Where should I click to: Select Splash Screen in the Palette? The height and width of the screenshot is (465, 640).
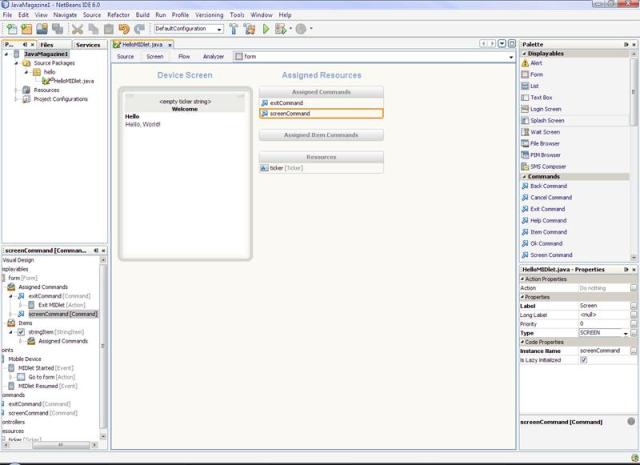[x=547, y=120]
